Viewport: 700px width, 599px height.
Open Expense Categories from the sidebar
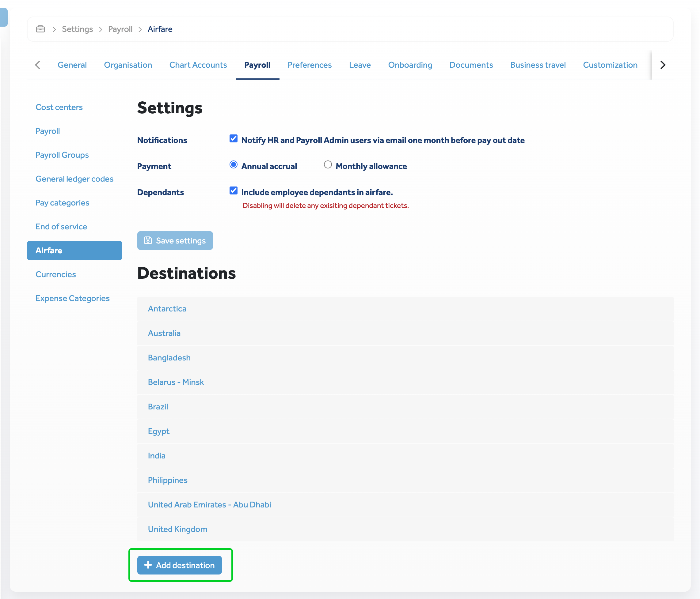click(72, 298)
